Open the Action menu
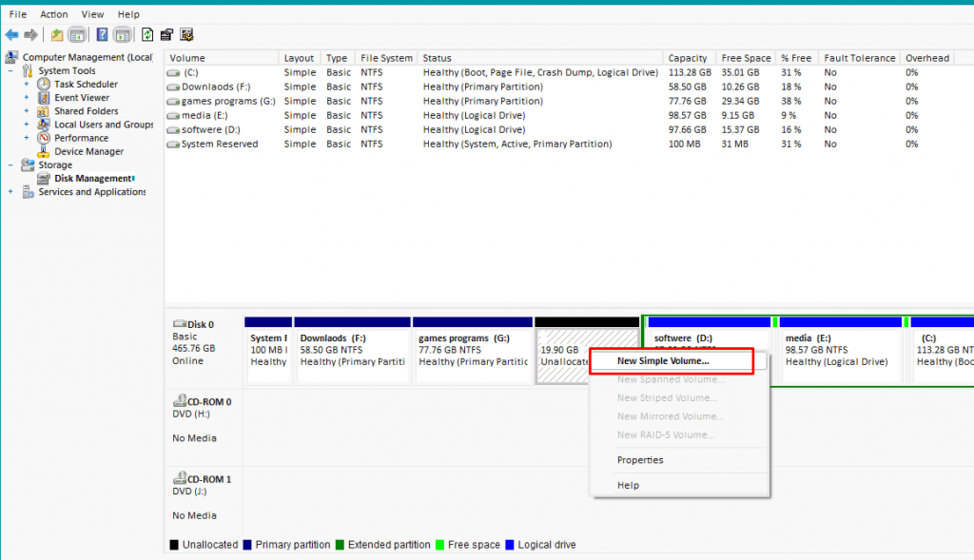This screenshot has width=974, height=560. [x=53, y=13]
